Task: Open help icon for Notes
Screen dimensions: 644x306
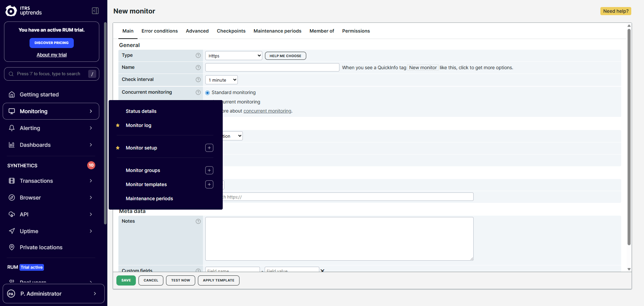Action: tap(198, 221)
